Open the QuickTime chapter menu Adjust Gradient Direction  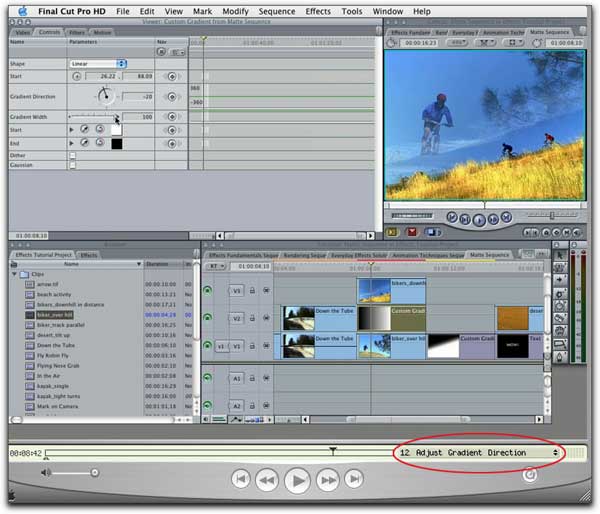479,453
